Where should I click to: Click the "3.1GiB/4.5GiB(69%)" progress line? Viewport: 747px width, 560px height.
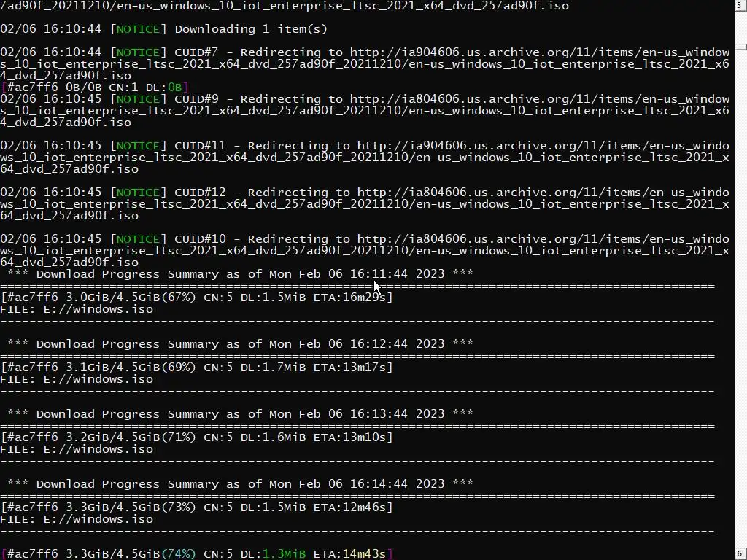(197, 367)
